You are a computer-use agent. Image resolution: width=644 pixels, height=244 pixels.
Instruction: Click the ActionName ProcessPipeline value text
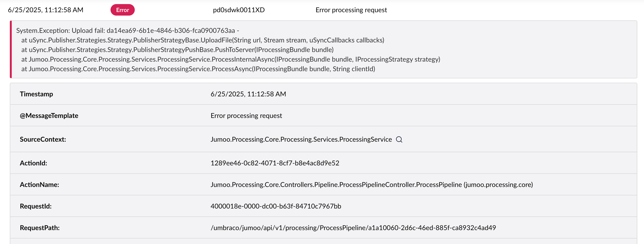pos(371,185)
